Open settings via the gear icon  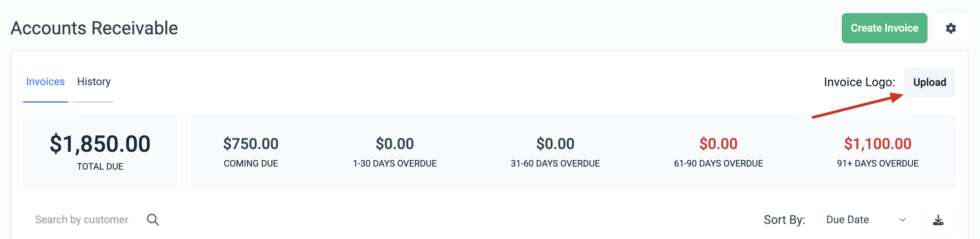[950, 28]
